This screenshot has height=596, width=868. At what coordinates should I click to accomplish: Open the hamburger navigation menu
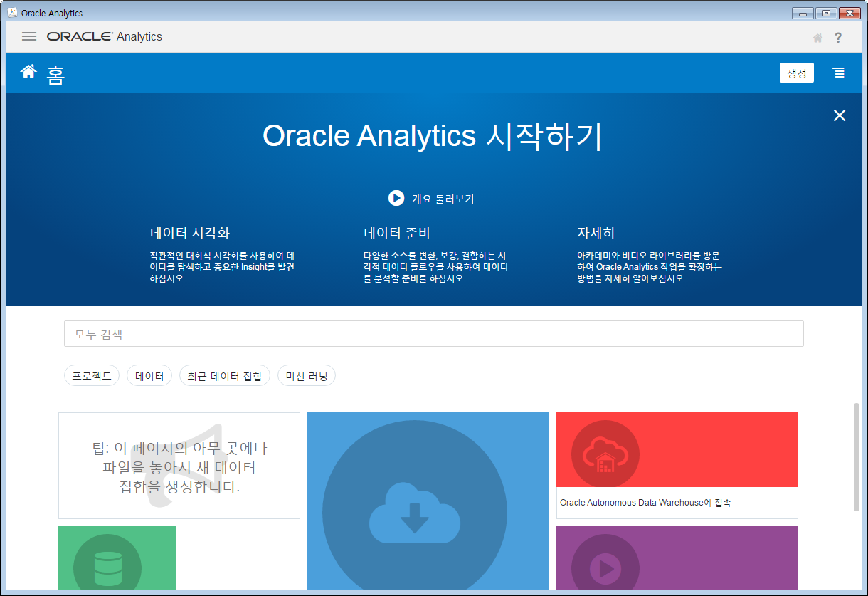tap(29, 36)
